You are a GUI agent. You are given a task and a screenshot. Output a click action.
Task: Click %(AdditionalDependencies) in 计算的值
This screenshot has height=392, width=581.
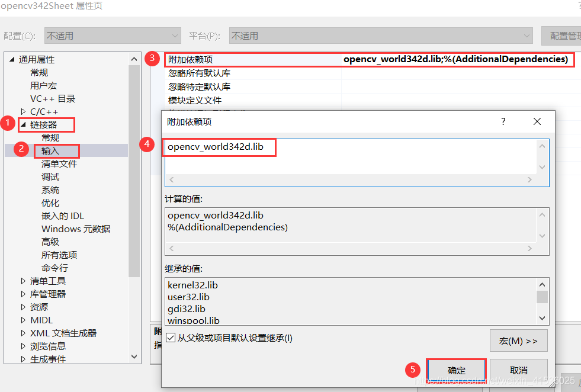click(x=227, y=227)
